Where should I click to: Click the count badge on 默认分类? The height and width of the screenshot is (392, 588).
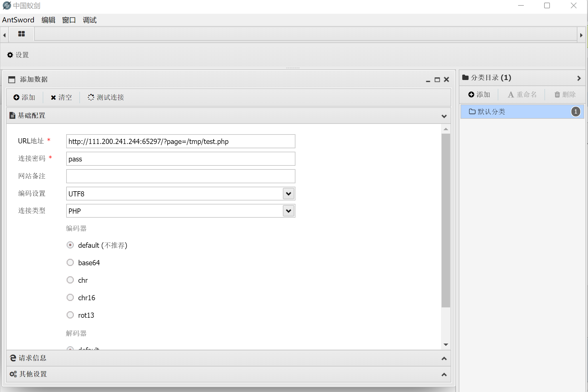(x=576, y=112)
